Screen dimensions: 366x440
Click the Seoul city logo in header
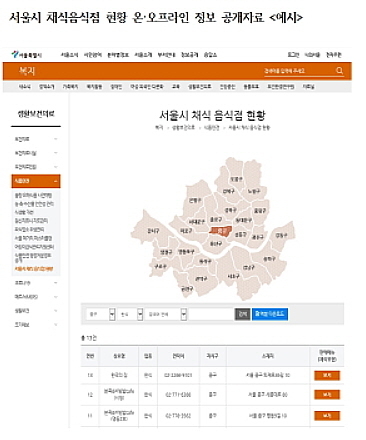point(26,55)
